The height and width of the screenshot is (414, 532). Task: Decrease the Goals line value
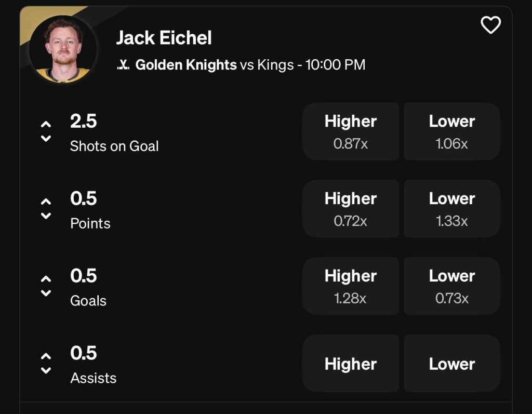pyautogui.click(x=46, y=292)
